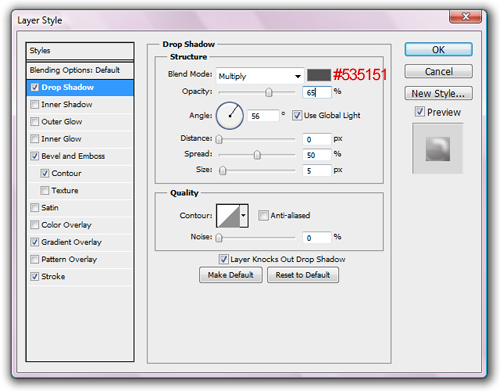Open the Styles panel entry

pos(80,51)
